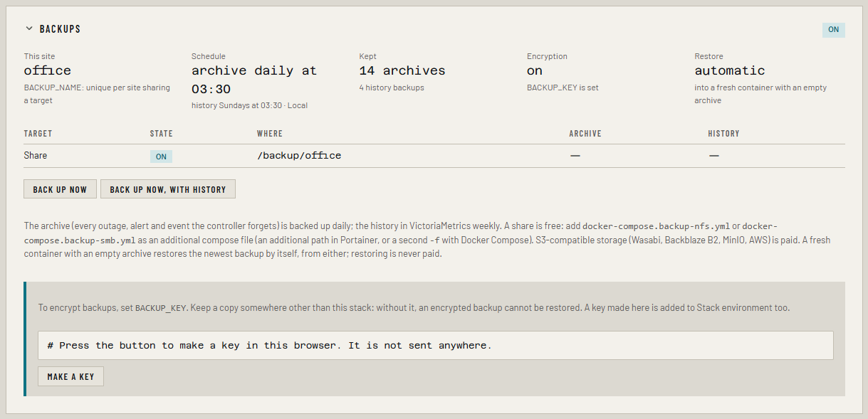Viewport: 868px width, 419px height.
Task: Click 'docker-compose.backup-nfs.yml' filename text
Action: click(x=658, y=226)
